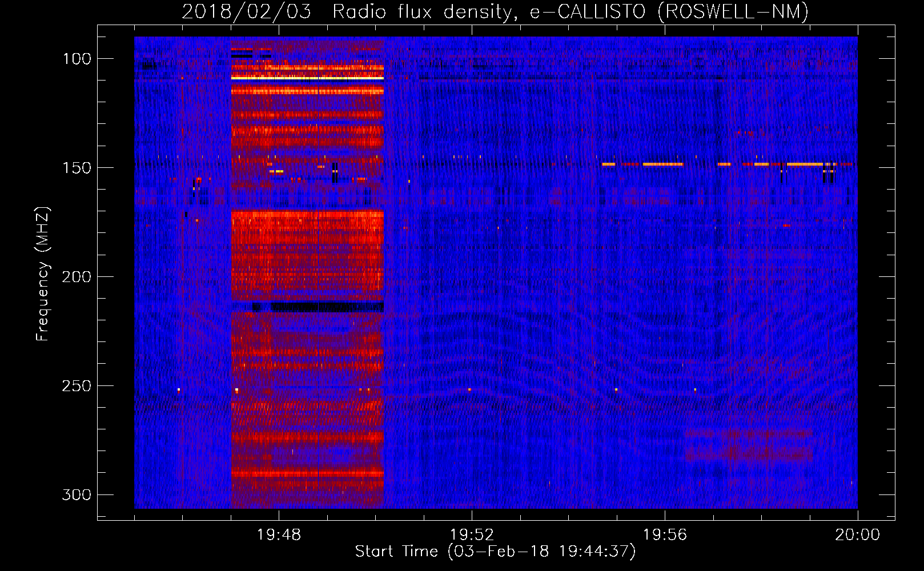This screenshot has height=571, width=924.
Task: Click the 'Frequency (MHZ)' axis label
Action: click(x=43, y=274)
